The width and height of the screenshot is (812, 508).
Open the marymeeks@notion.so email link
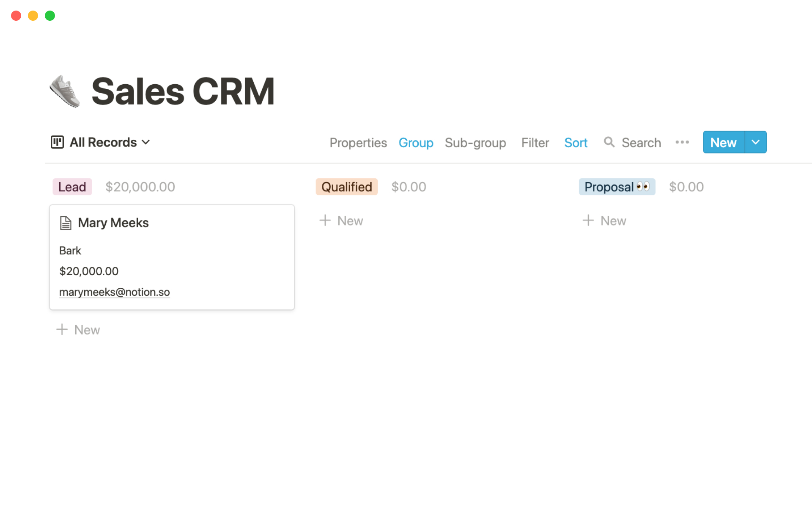click(114, 292)
